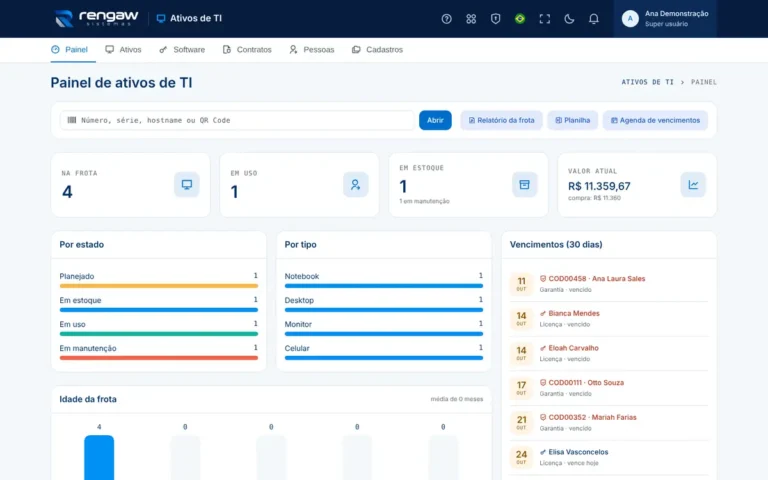Click the média de 0 meses label
This screenshot has width=768, height=480.
pyautogui.click(x=456, y=399)
